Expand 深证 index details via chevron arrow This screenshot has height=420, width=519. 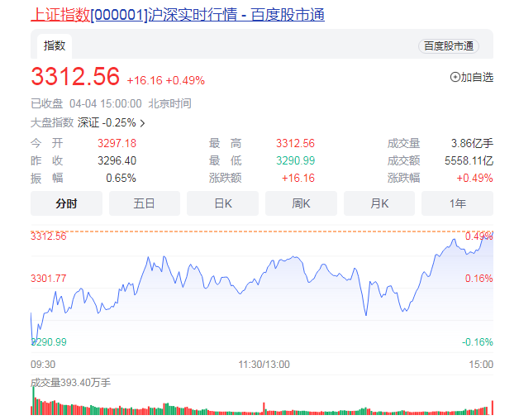143,123
